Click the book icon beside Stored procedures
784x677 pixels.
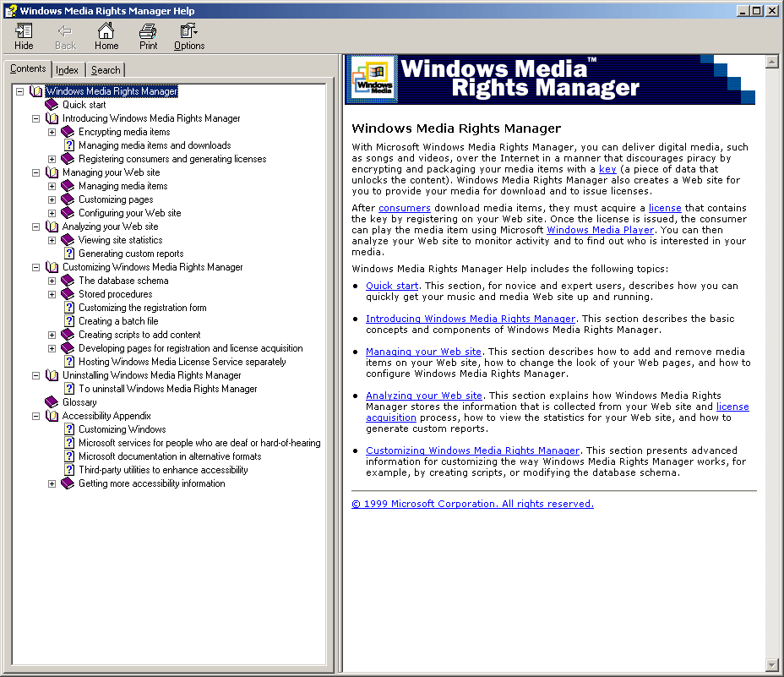(x=68, y=294)
